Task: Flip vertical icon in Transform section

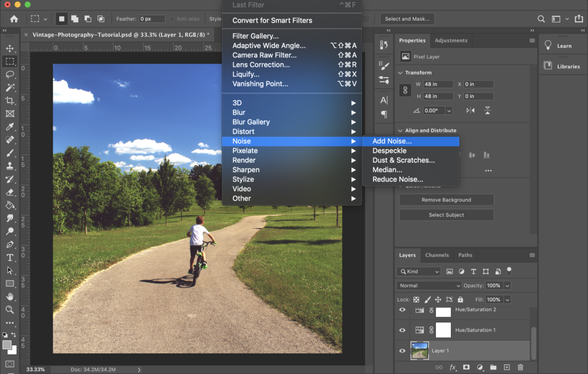Action: point(487,110)
